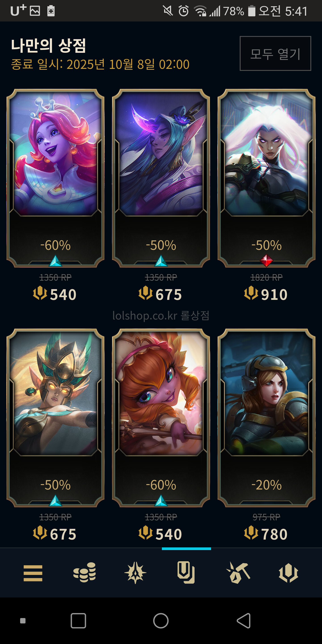Click the 모두 열기 button

click(275, 53)
